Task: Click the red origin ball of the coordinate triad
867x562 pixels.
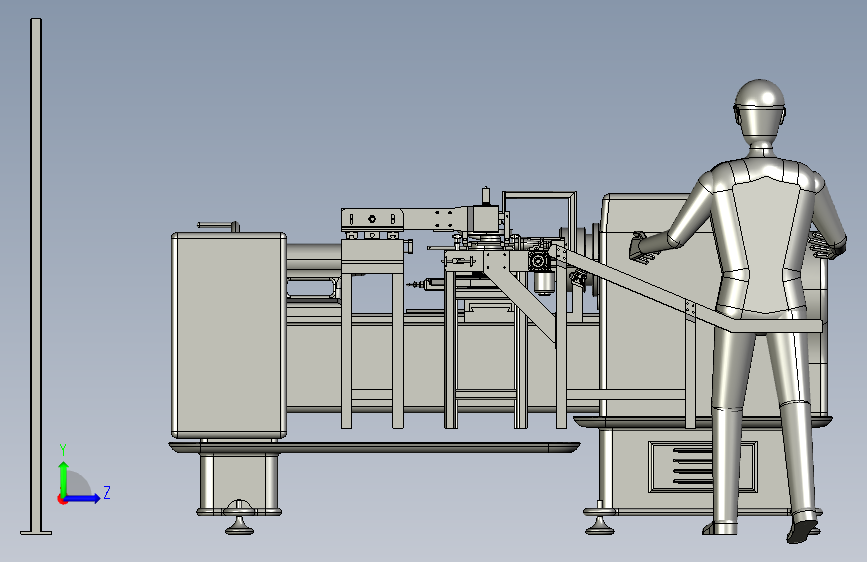Action: (62, 499)
